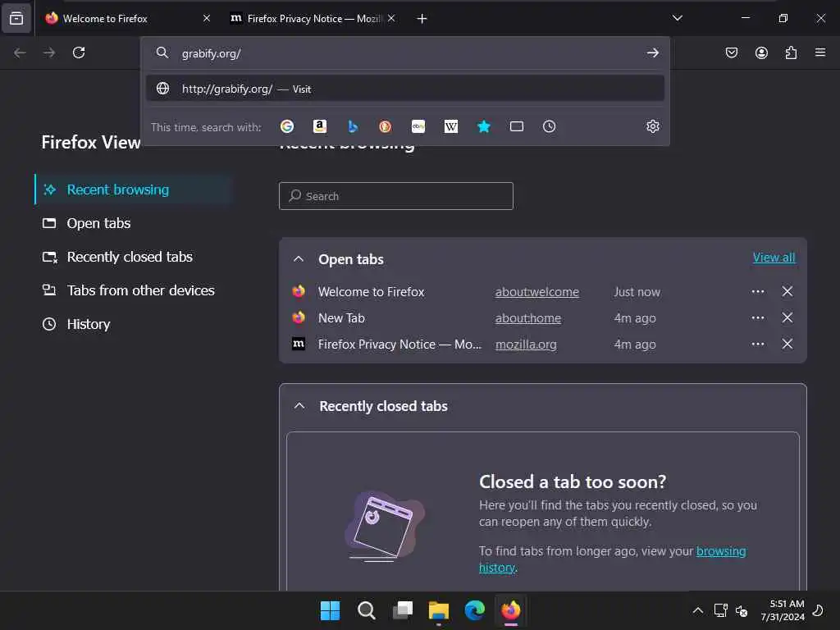Search bookmarks via star icon

(x=484, y=126)
